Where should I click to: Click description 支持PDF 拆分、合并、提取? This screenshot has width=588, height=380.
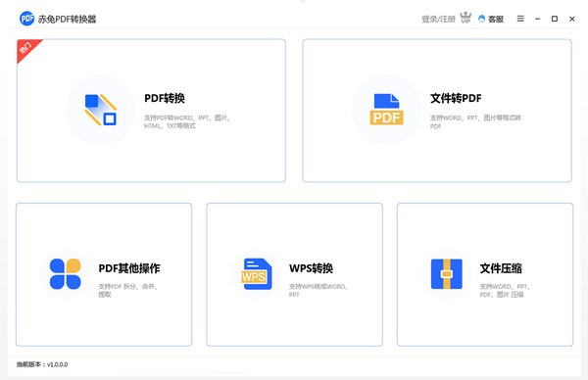pos(128,291)
